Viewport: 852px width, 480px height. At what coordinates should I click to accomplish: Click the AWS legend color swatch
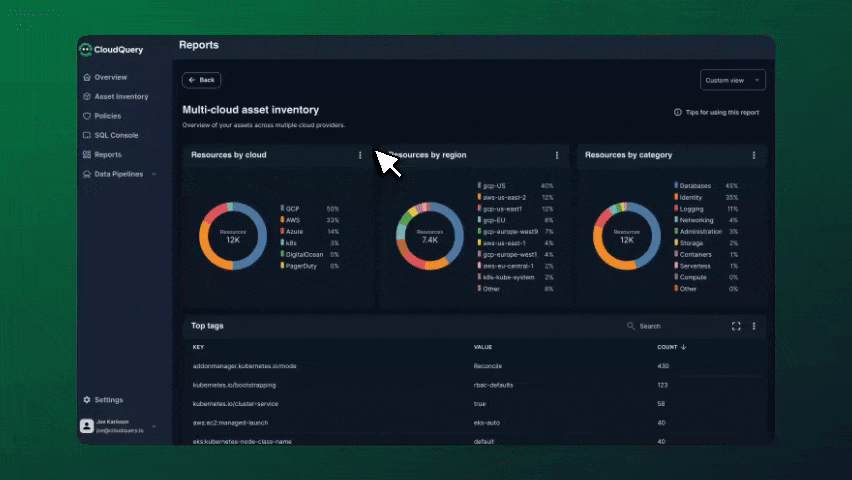pos(283,220)
